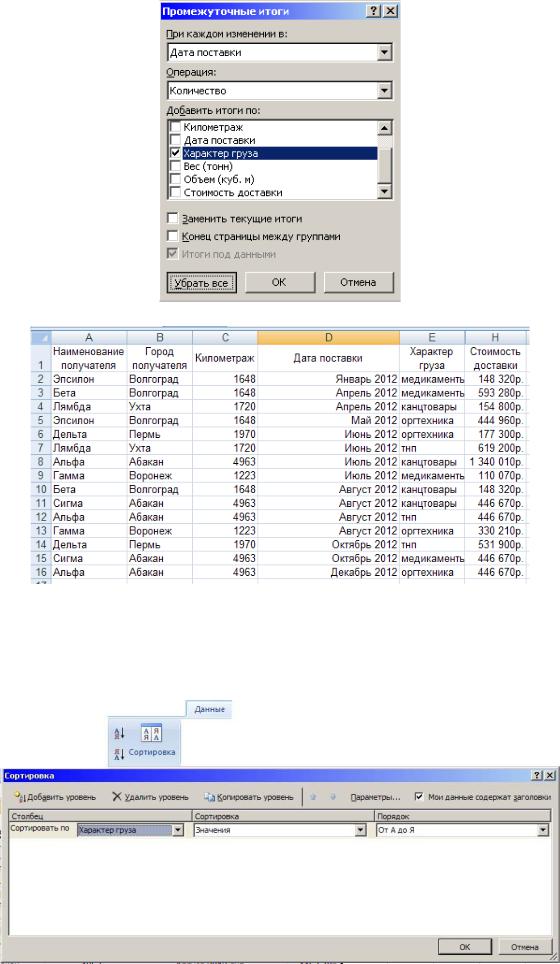
Task: Click the Убрать все button
Action: pyautogui.click(x=202, y=283)
